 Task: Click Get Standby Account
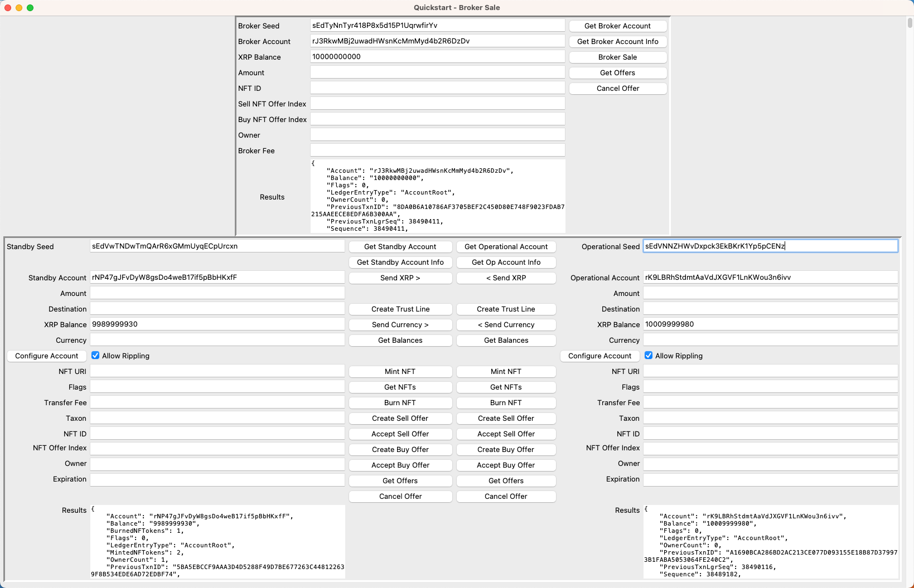click(x=400, y=246)
